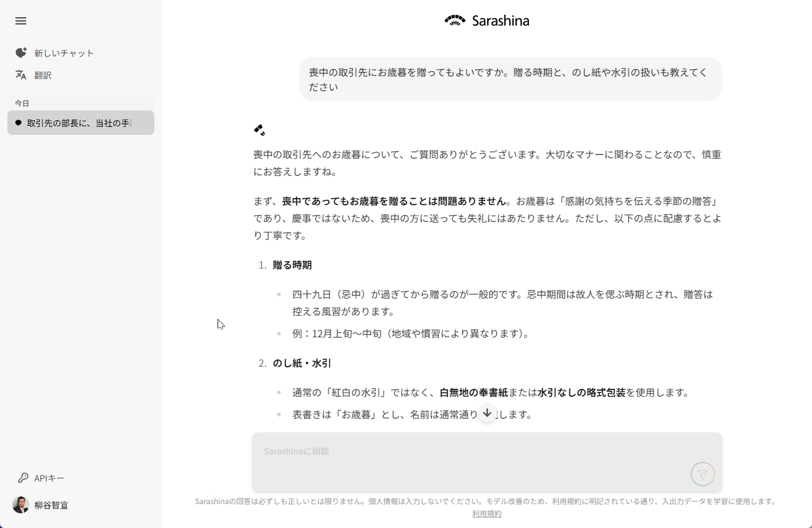Click the Sarashina assistant icon above reply
Screen dimensions: 812x528
[x=259, y=129]
